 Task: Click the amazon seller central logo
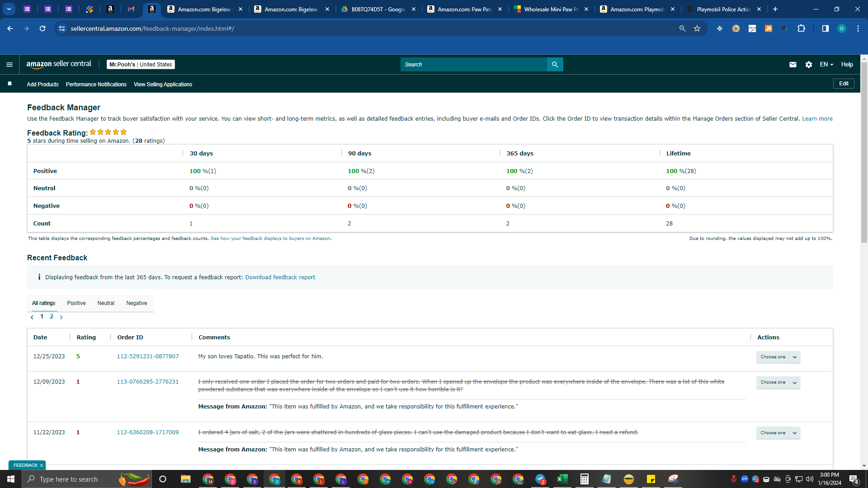point(59,64)
